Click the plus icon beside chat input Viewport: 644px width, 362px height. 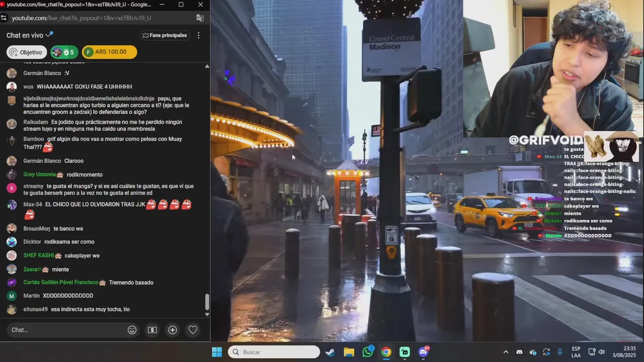click(173, 330)
